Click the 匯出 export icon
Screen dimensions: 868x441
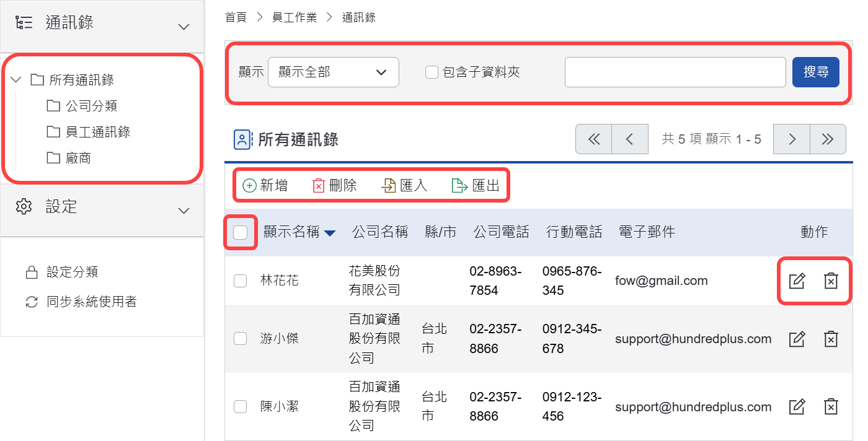459,186
